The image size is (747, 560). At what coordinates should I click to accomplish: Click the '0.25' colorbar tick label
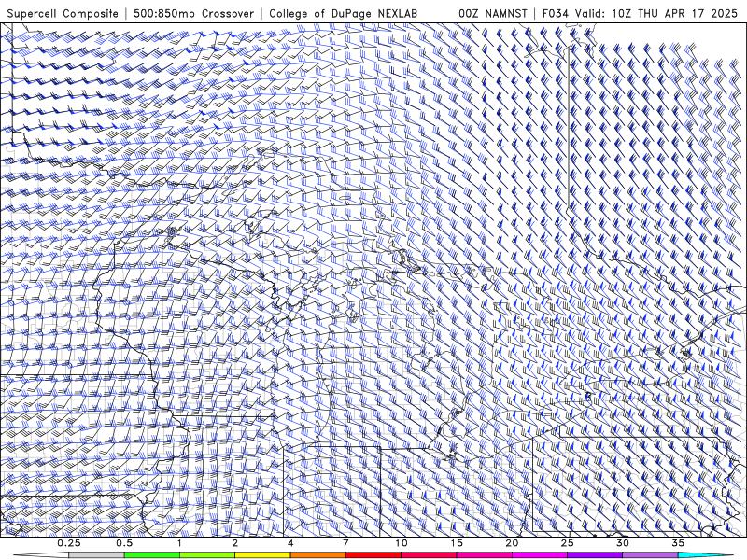(68, 543)
